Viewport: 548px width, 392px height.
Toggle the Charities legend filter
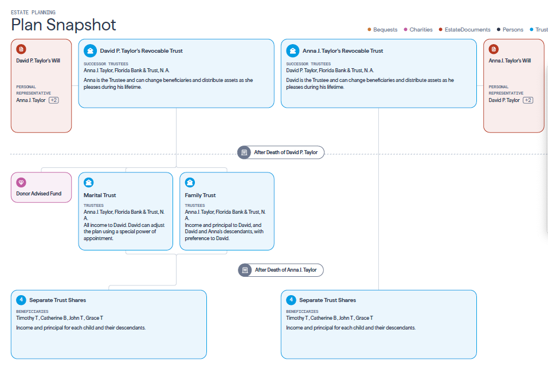(x=418, y=30)
